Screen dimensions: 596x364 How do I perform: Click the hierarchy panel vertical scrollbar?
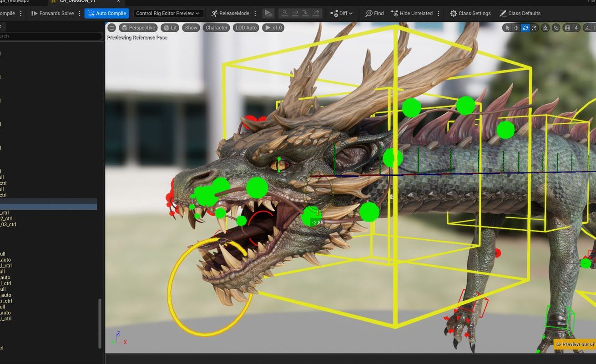click(100, 324)
